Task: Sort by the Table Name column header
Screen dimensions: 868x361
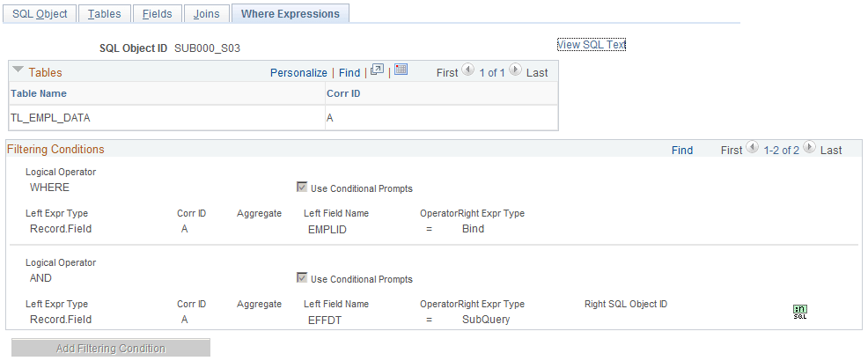Action: (x=39, y=93)
